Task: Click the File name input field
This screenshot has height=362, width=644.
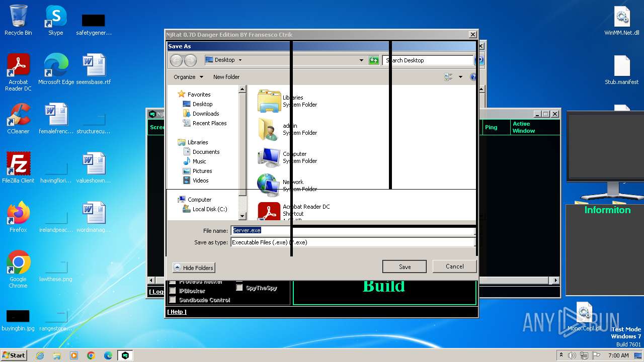Action: [353, 230]
